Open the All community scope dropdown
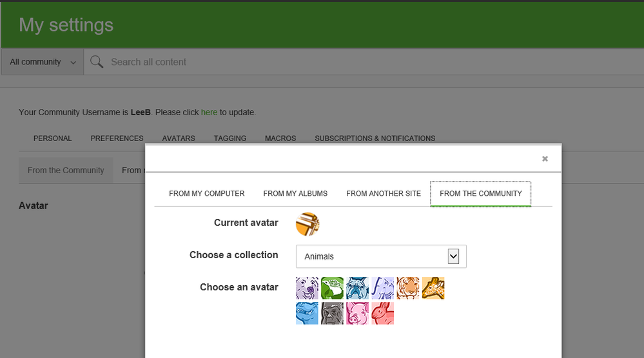Image resolution: width=644 pixels, height=358 pixels. coord(43,62)
